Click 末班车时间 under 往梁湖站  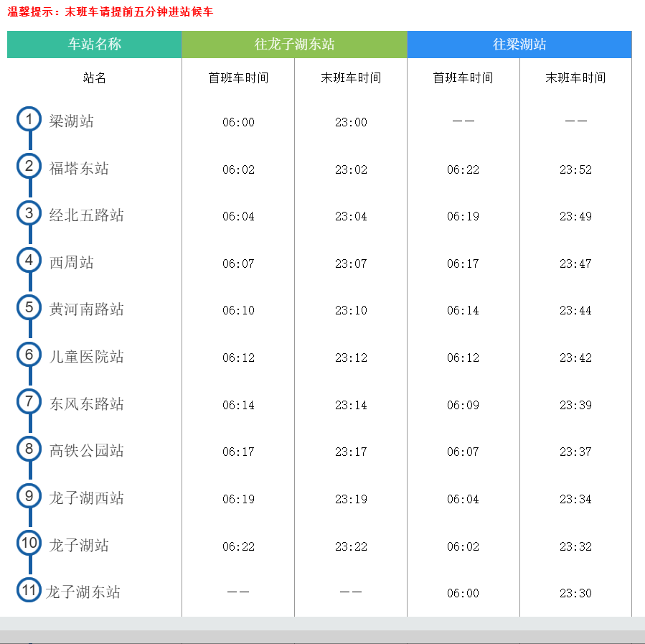[575, 78]
